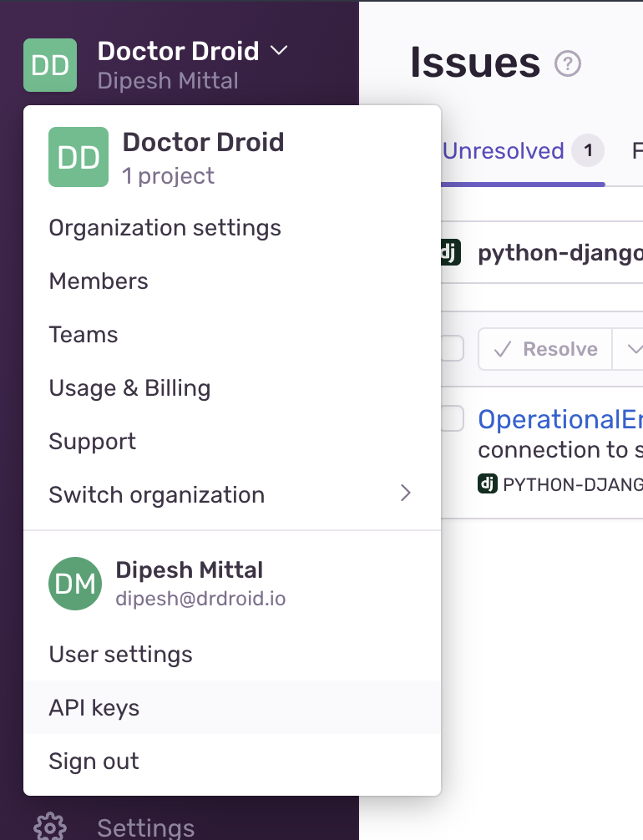Click the DM user avatar

click(x=75, y=584)
